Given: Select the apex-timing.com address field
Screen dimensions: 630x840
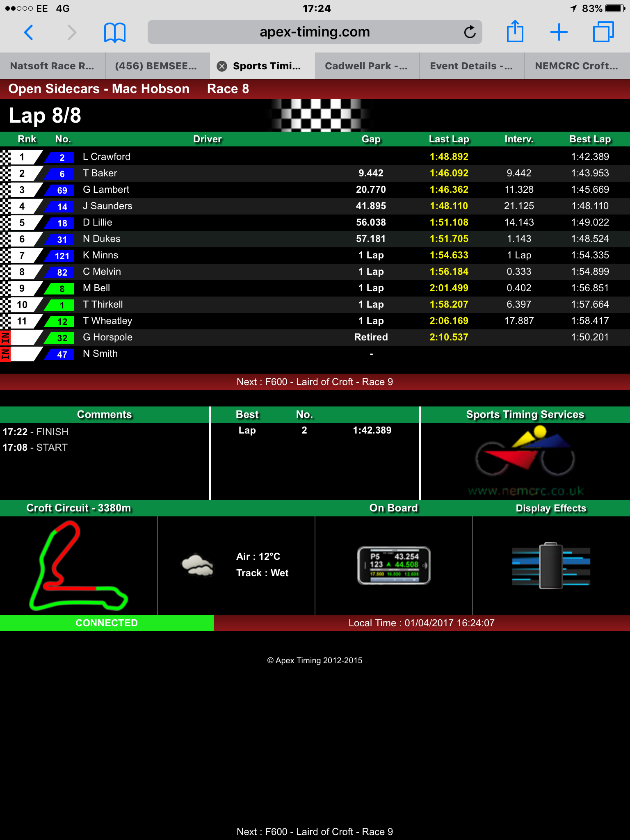Looking at the screenshot, I should (x=315, y=32).
